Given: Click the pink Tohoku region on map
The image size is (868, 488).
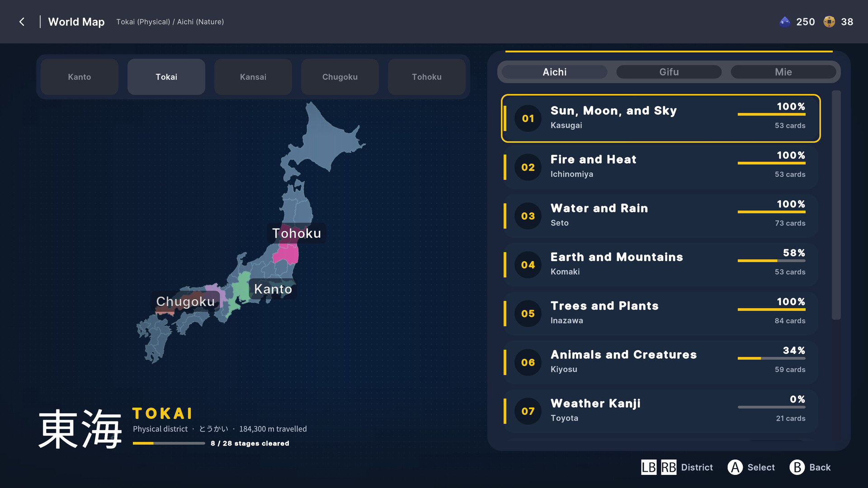Looking at the screenshot, I should click(287, 254).
